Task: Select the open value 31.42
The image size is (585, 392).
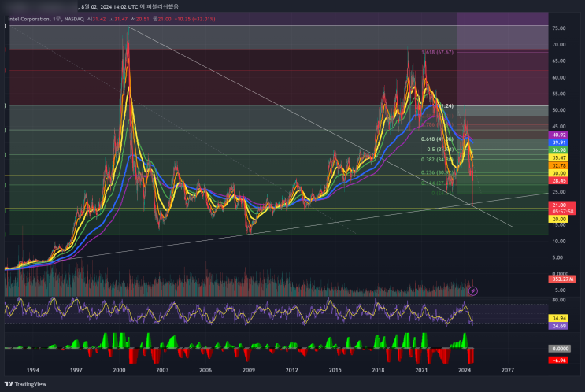Action: (98, 19)
